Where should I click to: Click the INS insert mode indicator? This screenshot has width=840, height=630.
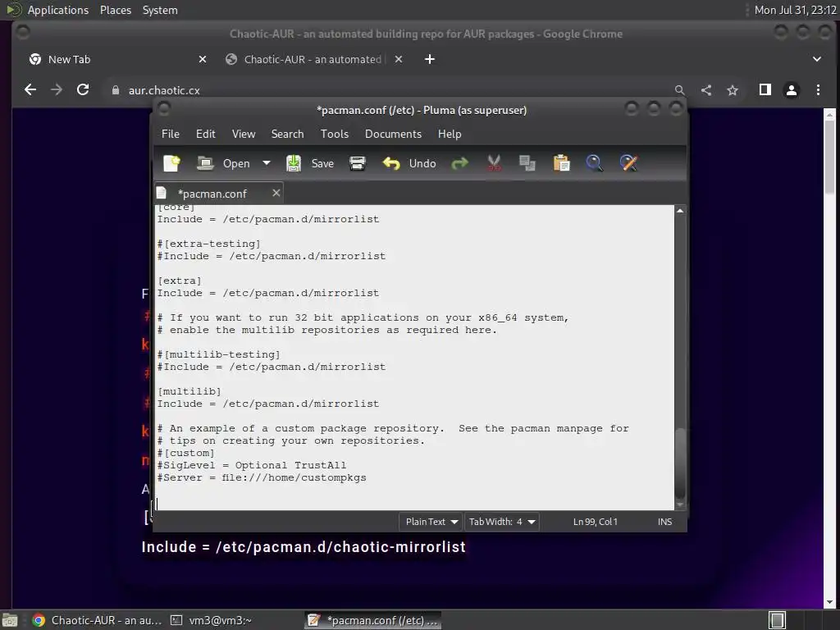pyautogui.click(x=664, y=522)
